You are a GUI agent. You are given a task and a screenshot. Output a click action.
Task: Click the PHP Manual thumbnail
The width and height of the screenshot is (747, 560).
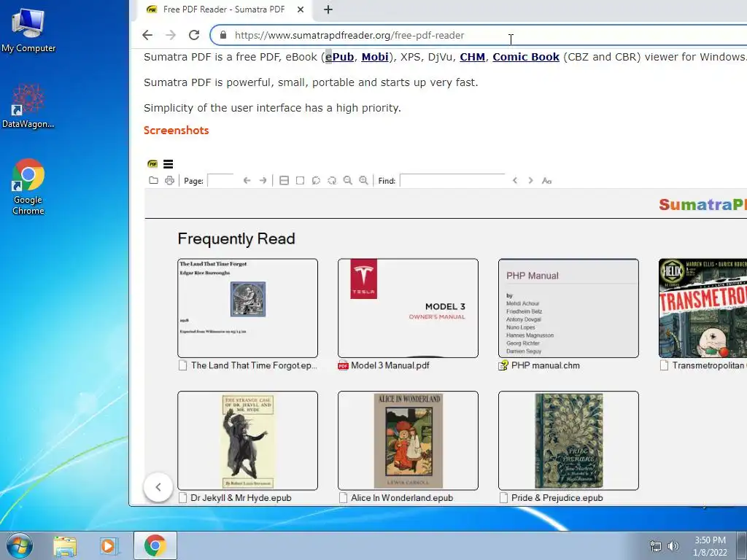coord(569,308)
